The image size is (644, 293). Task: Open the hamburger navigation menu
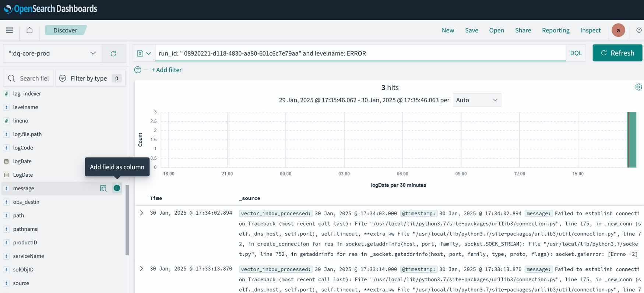point(10,30)
